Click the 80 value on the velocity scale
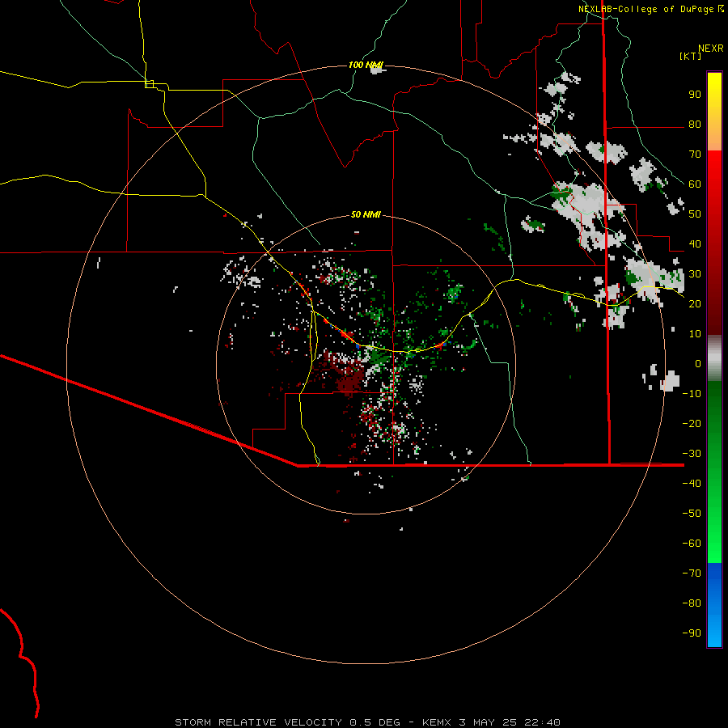This screenshot has width=728, height=728. coord(695,124)
